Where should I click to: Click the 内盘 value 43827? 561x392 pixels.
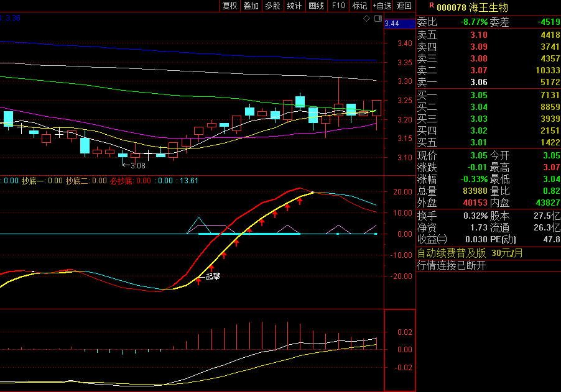pos(548,203)
